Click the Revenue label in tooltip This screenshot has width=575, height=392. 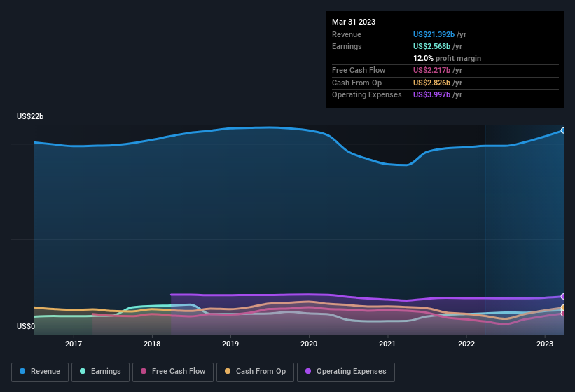347,34
